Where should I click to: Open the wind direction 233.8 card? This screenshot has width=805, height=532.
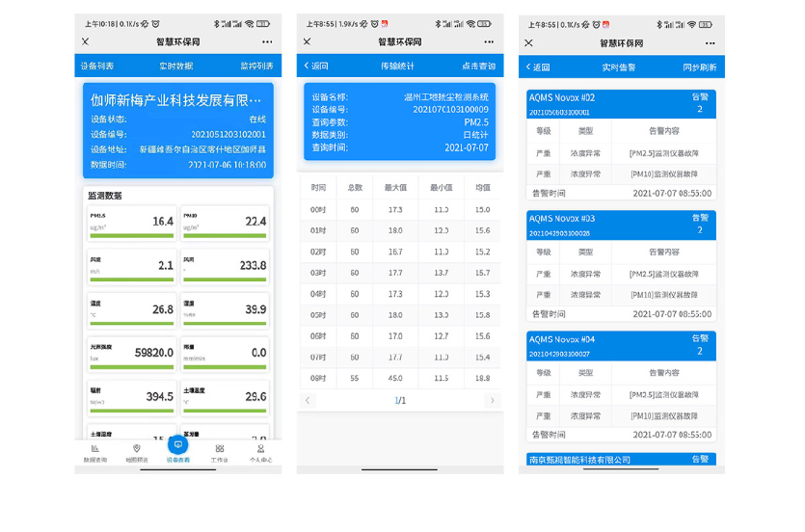[225, 267]
